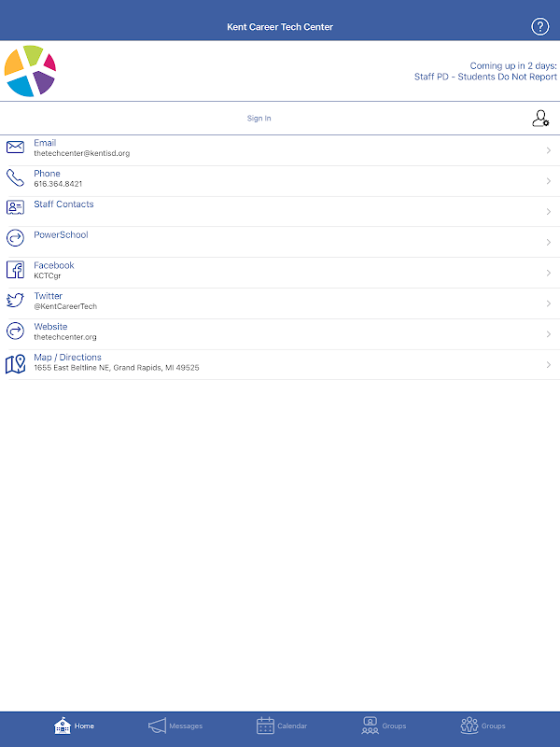Expand the Map / Directions row chevron

click(x=549, y=365)
